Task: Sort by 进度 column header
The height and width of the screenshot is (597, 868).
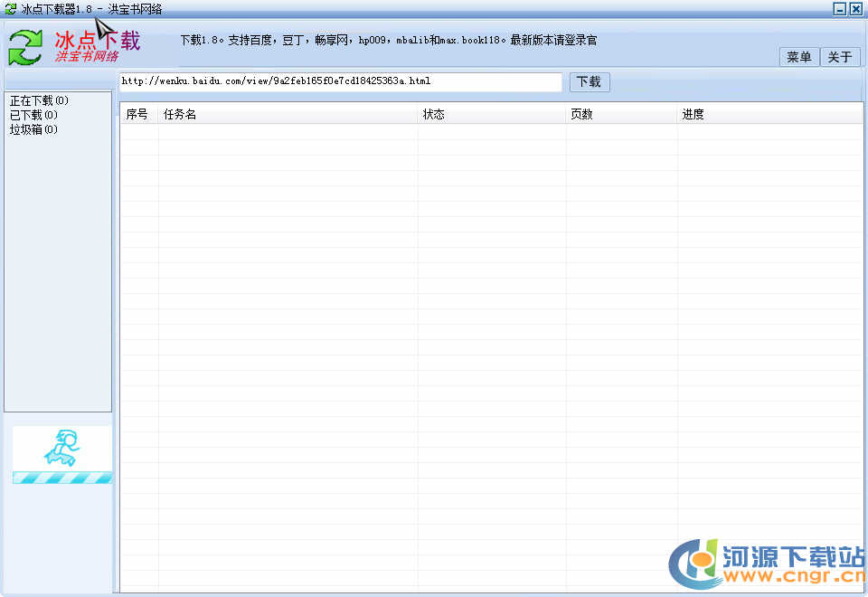Action: click(770, 114)
